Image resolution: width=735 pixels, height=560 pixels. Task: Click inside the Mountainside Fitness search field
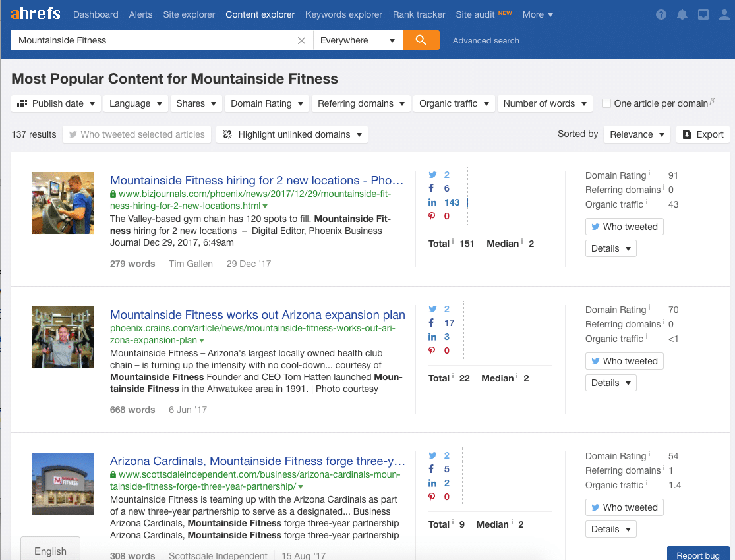coord(152,40)
